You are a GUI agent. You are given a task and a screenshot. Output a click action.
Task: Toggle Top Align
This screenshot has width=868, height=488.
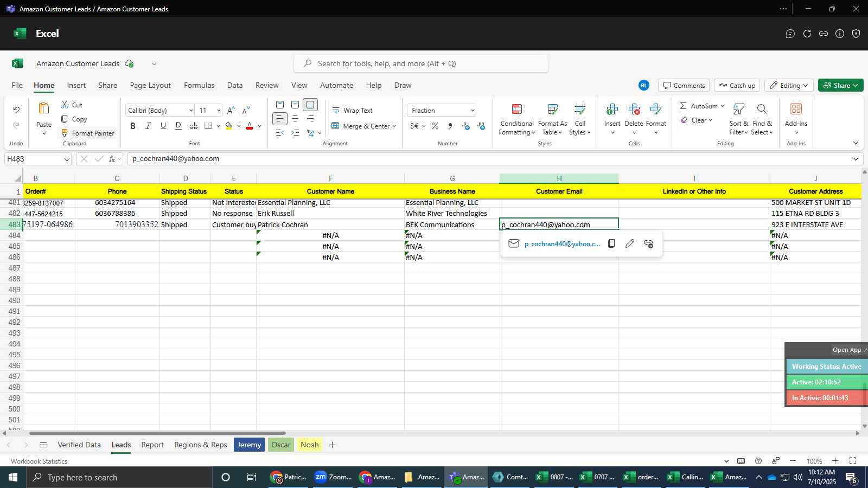(280, 105)
